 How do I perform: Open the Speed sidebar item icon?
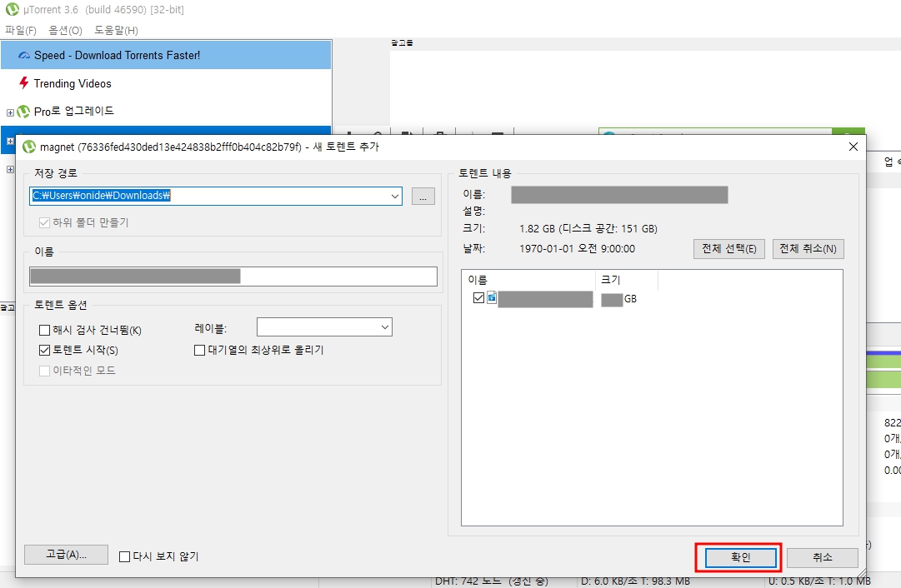[24, 56]
